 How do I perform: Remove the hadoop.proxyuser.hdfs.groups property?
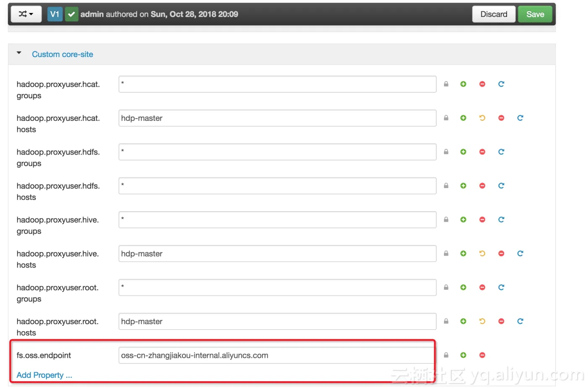click(x=482, y=152)
